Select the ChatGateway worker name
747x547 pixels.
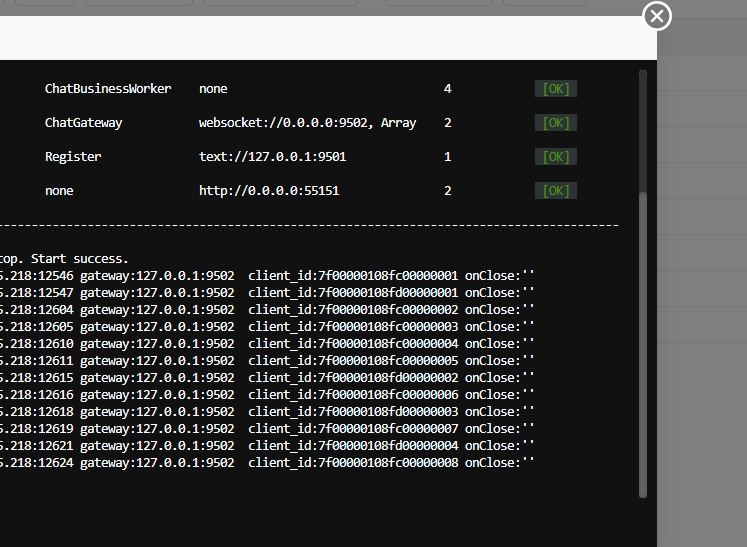[83, 123]
